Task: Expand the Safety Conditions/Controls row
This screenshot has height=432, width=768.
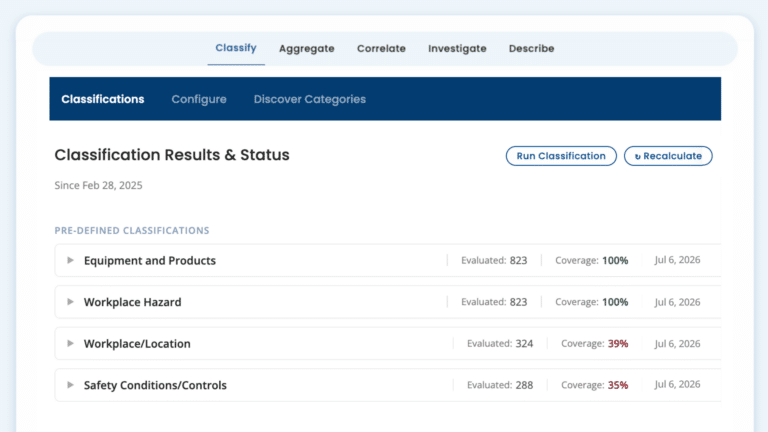Action: (71, 385)
